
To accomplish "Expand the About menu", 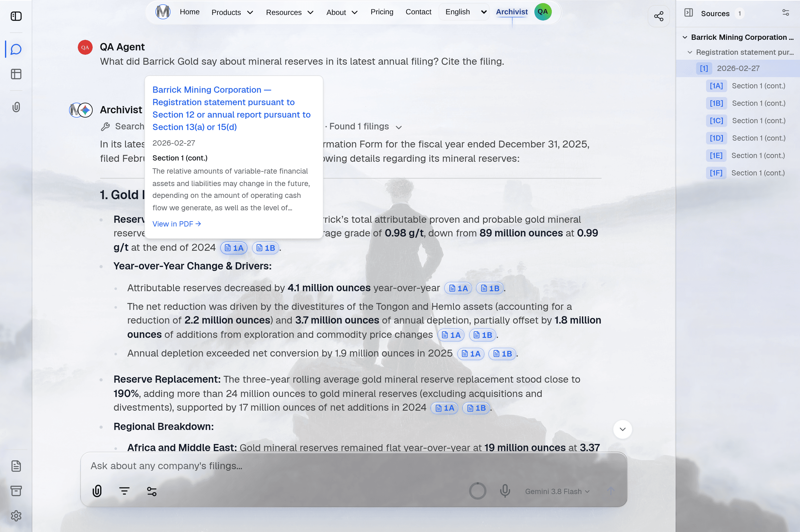I will click(342, 12).
